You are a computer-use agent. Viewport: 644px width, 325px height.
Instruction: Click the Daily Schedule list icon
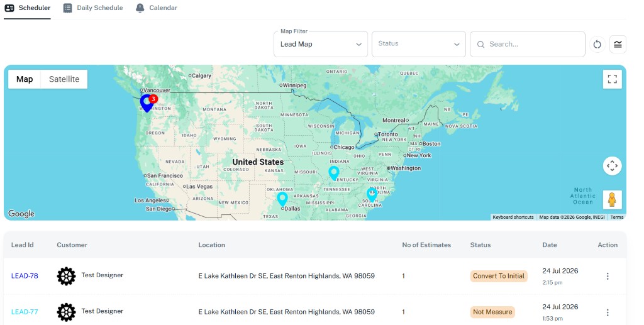tap(67, 8)
